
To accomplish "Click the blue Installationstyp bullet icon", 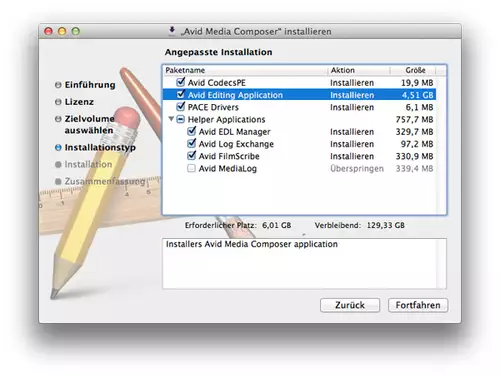I will pos(58,147).
